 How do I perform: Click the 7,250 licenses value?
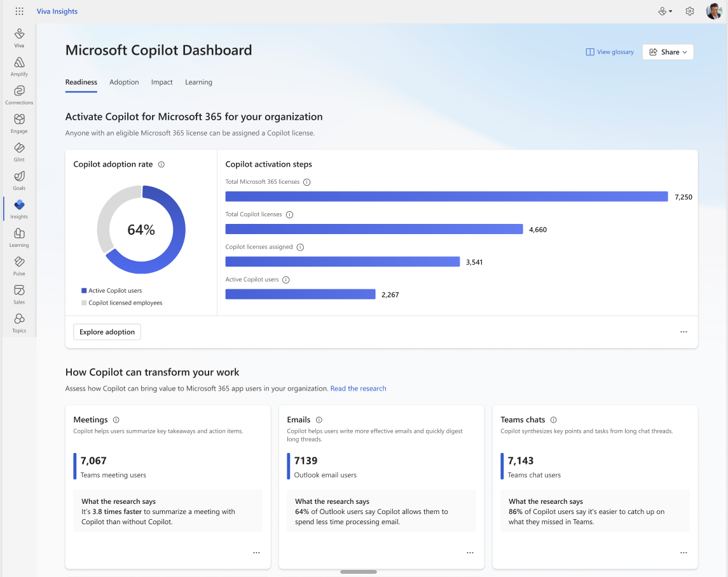pyautogui.click(x=683, y=197)
